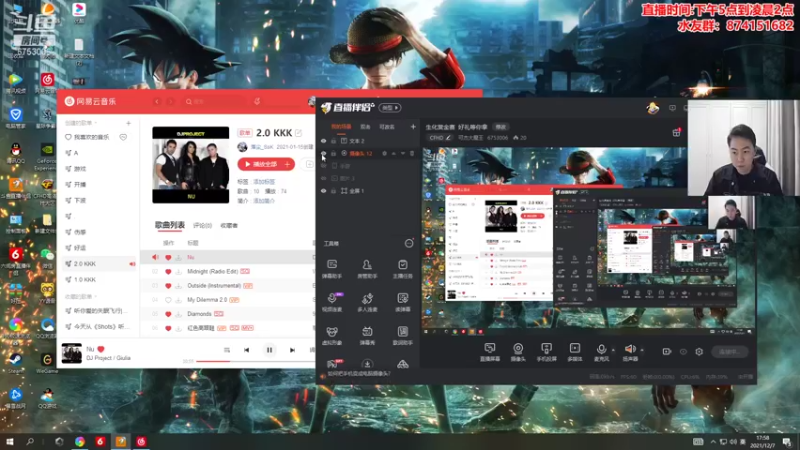Click the 麦克风 microphone icon
The width and height of the screenshot is (800, 450).
[602, 349]
